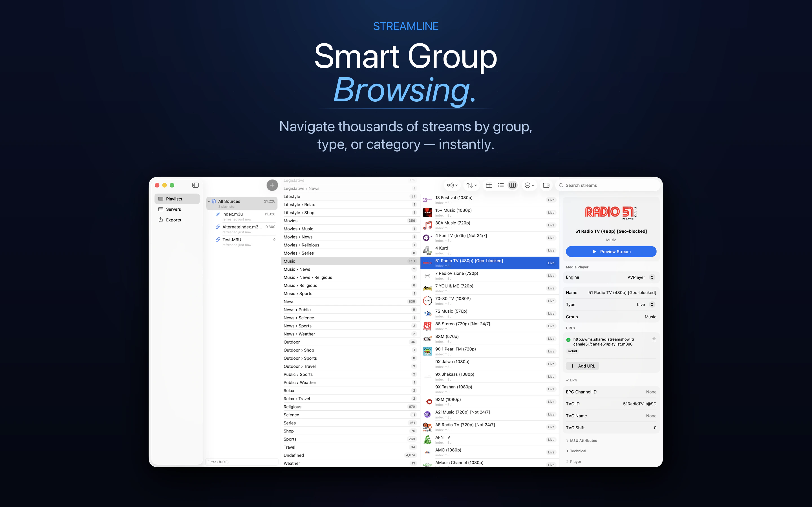Select the Servers sidebar item

[173, 209]
